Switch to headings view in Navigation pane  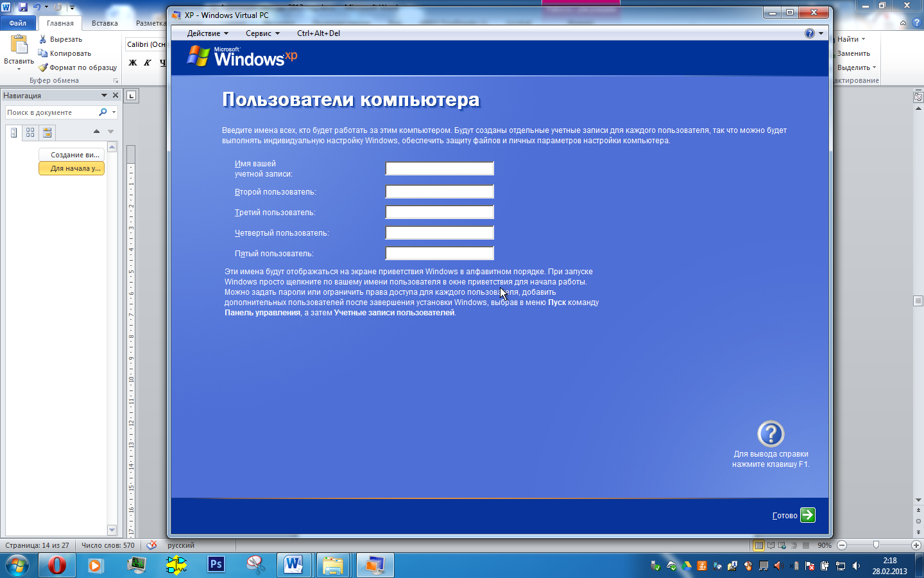[x=13, y=133]
